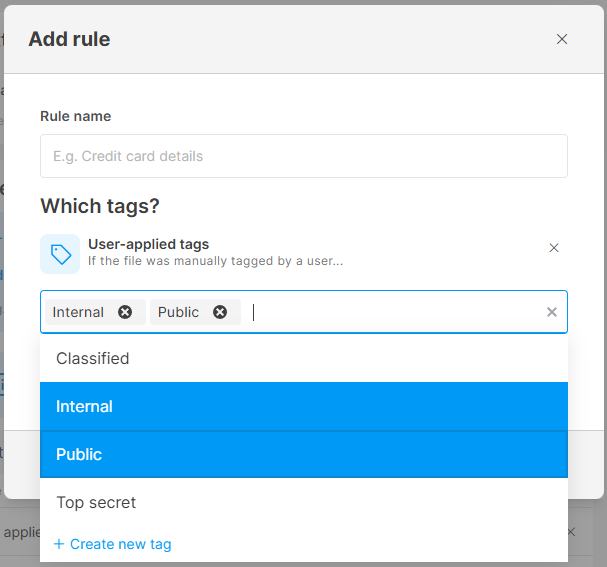Image resolution: width=607 pixels, height=567 pixels.
Task: Remove the User-applied tags condition
Action: click(x=554, y=248)
